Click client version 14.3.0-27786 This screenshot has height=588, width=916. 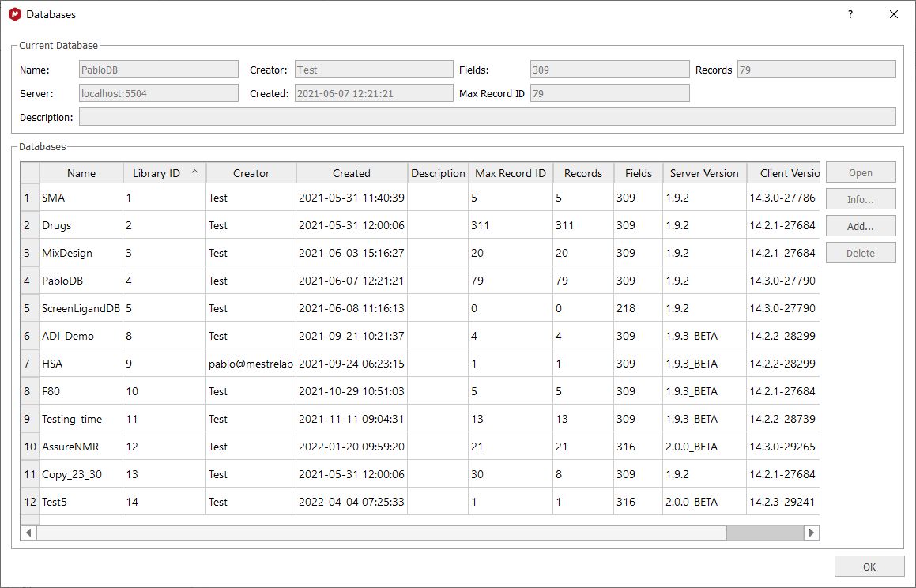(x=783, y=198)
